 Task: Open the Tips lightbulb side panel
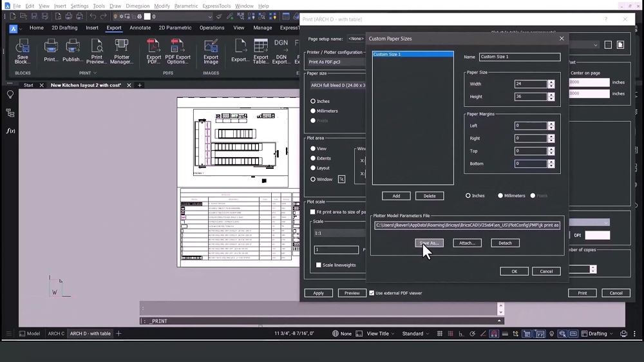[10, 95]
